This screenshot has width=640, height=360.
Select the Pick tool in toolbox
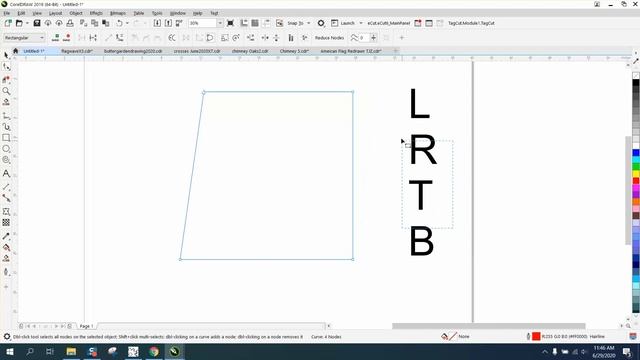tap(6, 55)
